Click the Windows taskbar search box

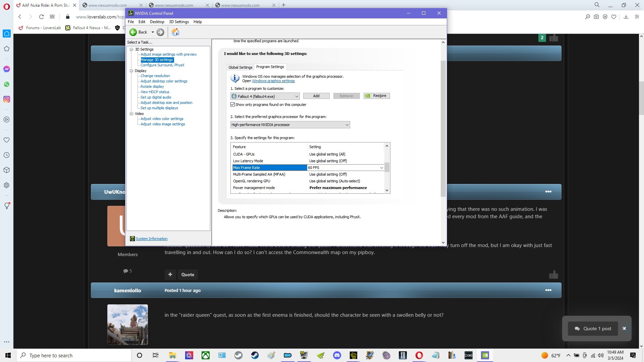click(74, 355)
